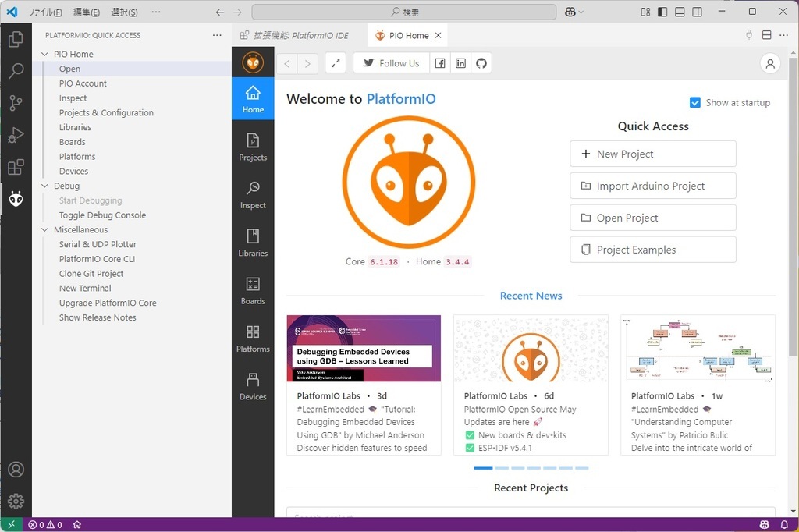Open the Devices section via its icon
799x532 pixels.
click(x=252, y=385)
